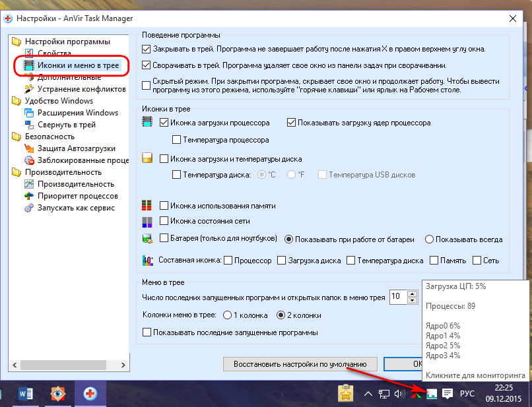Open Свернуть в трей page
532x407 pixels.
pyautogui.click(x=67, y=125)
